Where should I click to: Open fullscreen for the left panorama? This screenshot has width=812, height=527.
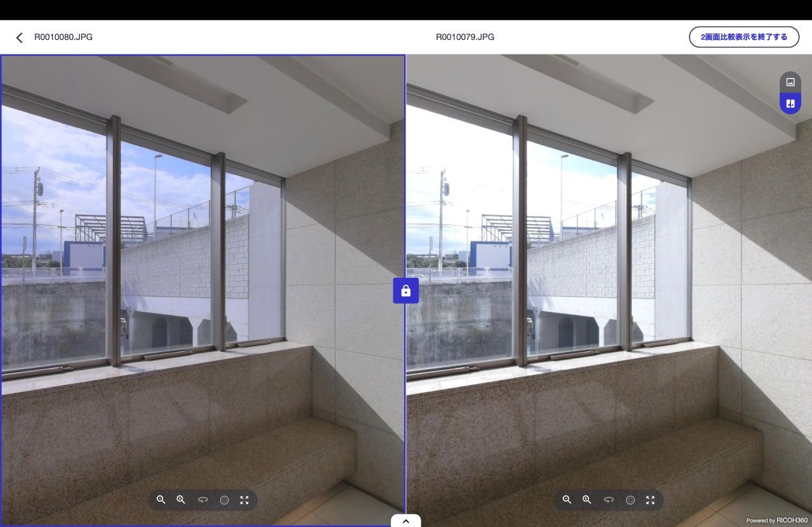pyautogui.click(x=244, y=500)
